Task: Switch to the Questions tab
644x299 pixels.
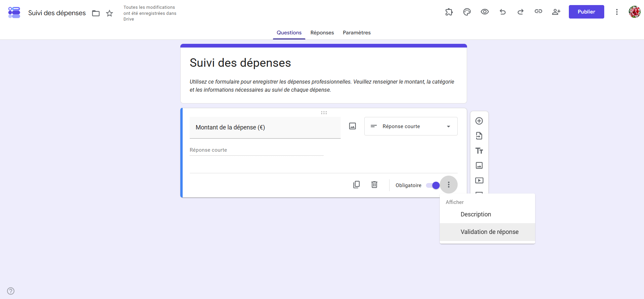Action: point(289,33)
